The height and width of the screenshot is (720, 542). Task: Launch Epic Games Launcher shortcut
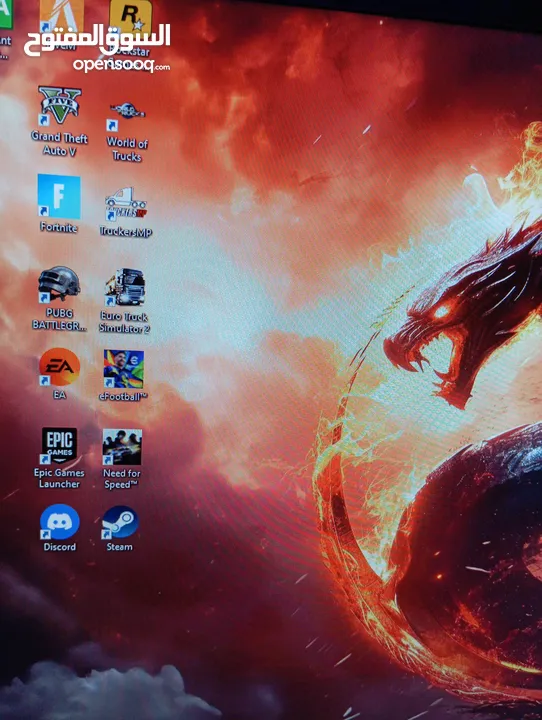(59, 446)
